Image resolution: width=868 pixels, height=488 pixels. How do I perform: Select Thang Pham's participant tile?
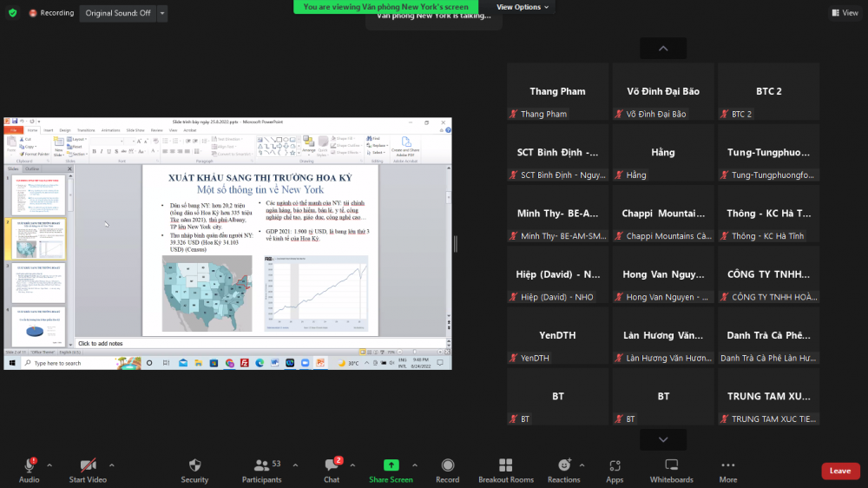click(x=557, y=91)
